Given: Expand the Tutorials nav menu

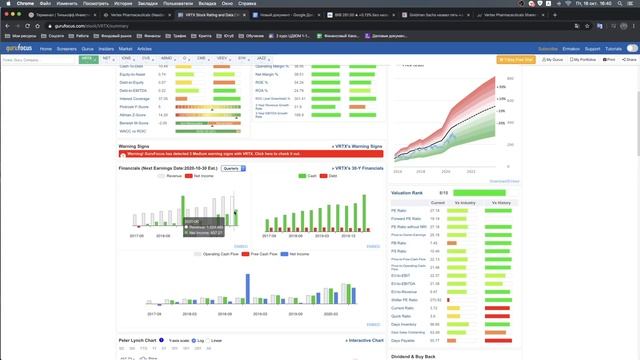Looking at the screenshot, I should (x=613, y=49).
